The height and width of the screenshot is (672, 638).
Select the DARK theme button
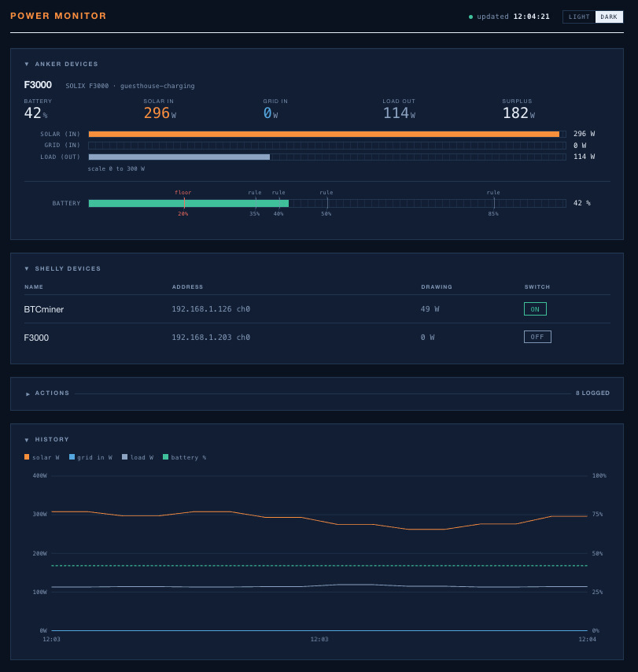(x=609, y=17)
